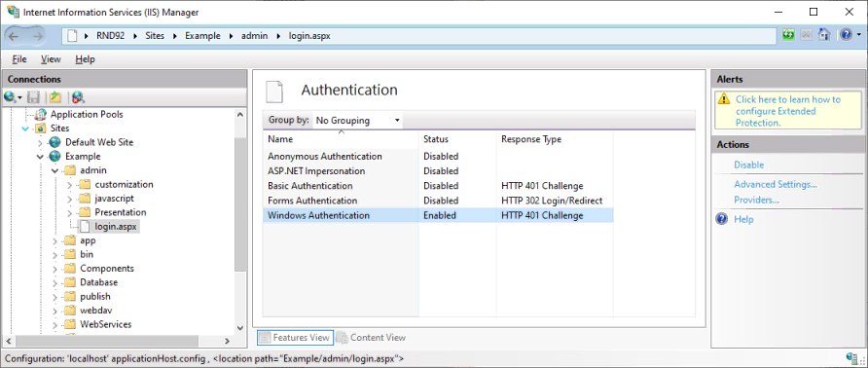Click the Extended Protection alert link
This screenshot has height=368, width=868.
788,111
